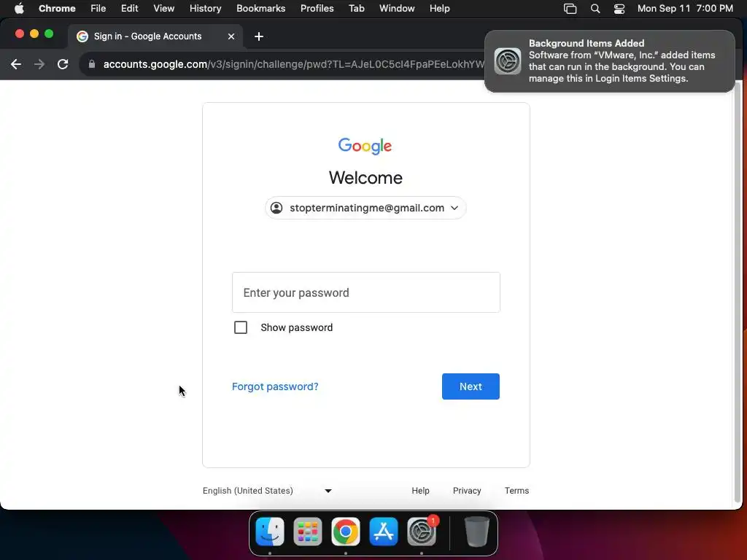Screen dimensions: 747x560
Task: Click the screen mirroring menu bar icon
Action: tap(570, 9)
